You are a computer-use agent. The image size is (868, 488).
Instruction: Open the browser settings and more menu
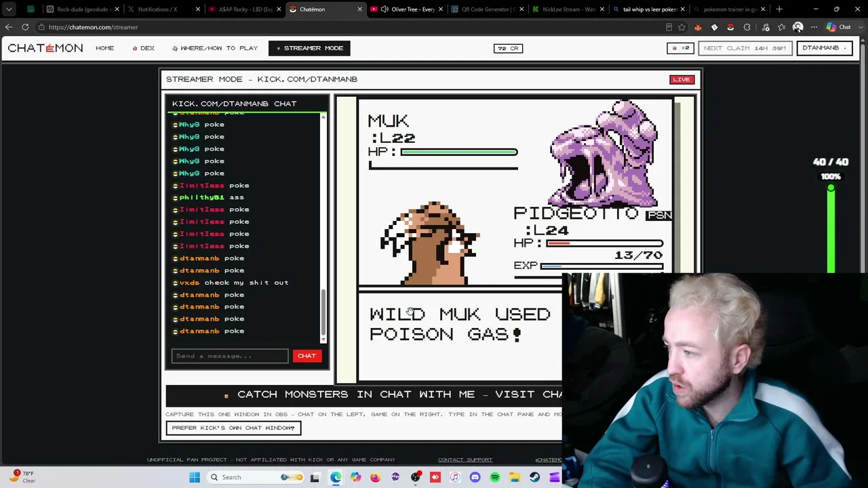pyautogui.click(x=814, y=27)
